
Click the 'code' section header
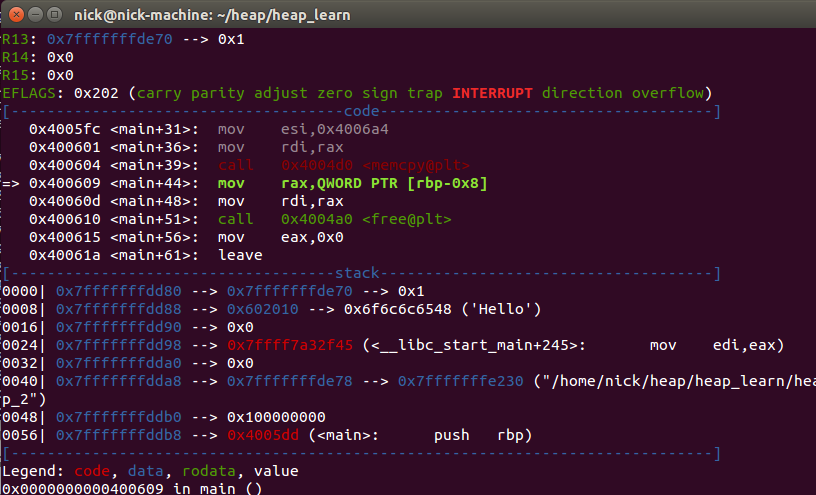click(361, 111)
